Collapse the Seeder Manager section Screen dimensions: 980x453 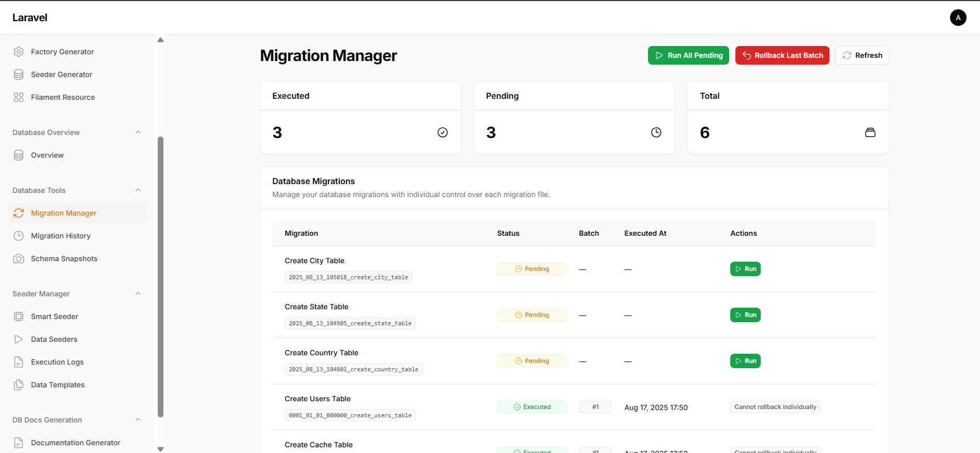[138, 294]
